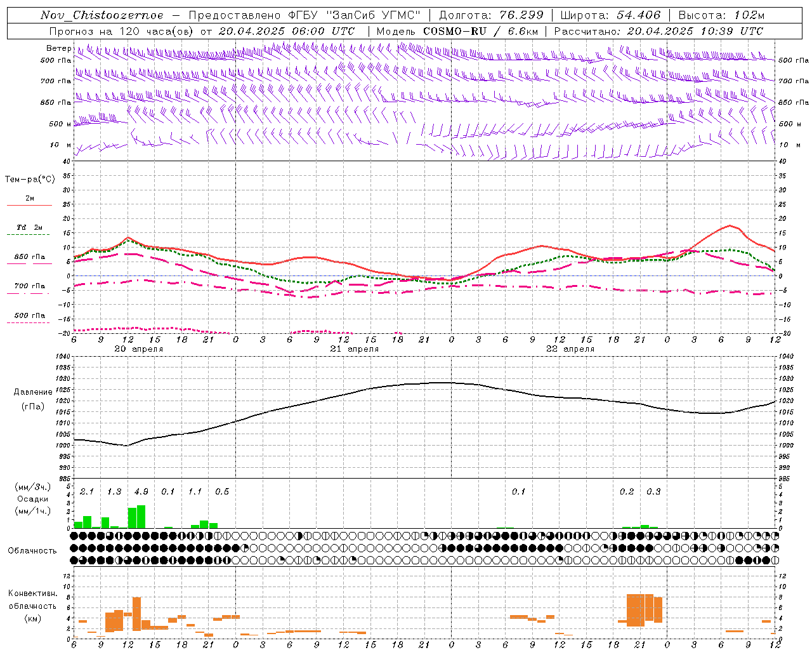Screen dimensions: 812x650
Task: Click the date label '20 апреля'
Action: click(138, 349)
